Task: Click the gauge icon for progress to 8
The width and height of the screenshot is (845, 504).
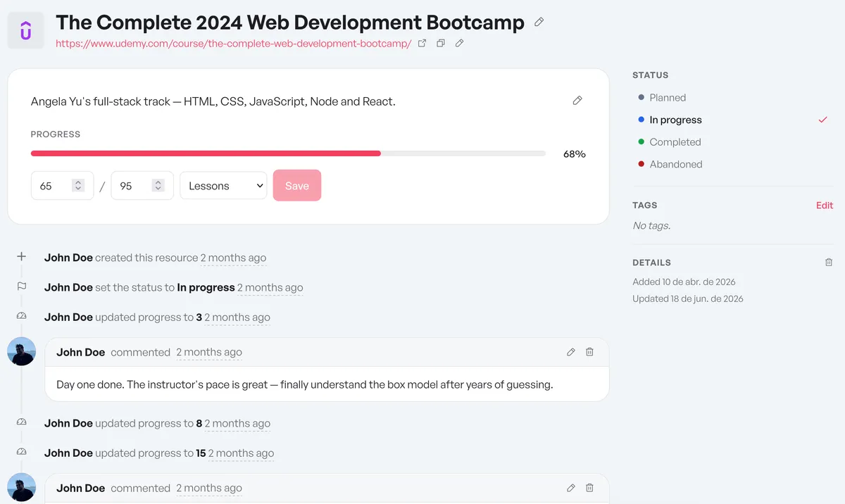Action: pyautogui.click(x=21, y=422)
